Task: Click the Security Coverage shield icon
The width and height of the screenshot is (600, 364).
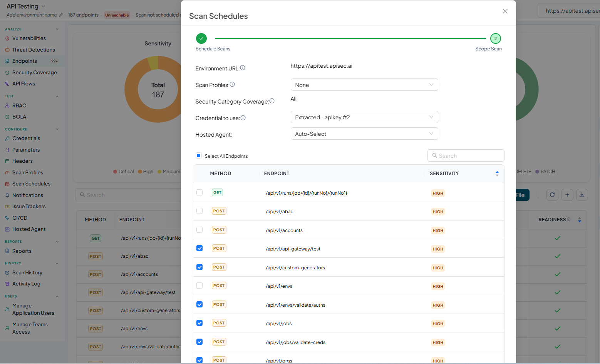Action: tap(7, 73)
